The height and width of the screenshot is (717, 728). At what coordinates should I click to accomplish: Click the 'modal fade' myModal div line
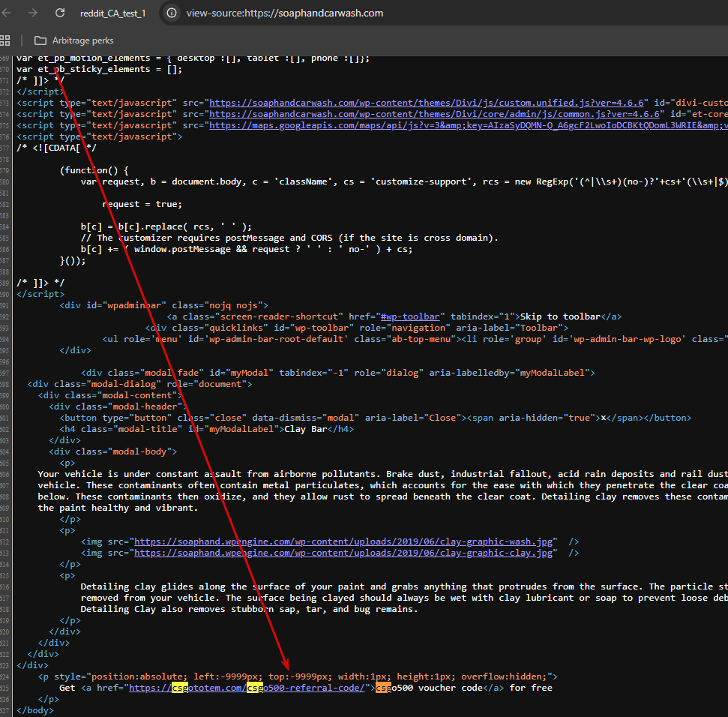[x=338, y=373]
